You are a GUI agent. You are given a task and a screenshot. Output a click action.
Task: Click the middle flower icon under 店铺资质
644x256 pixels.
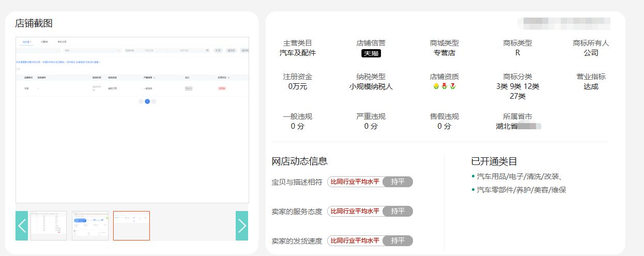(x=444, y=86)
